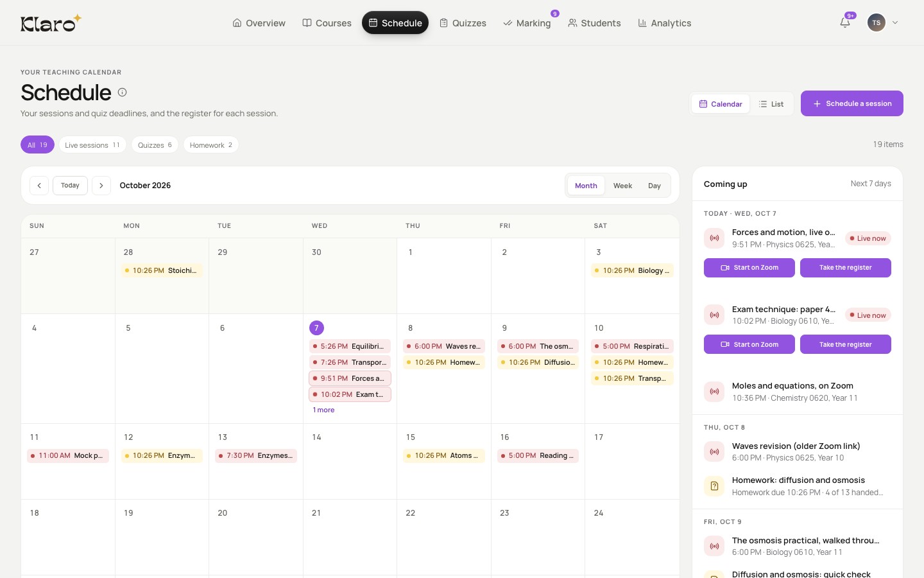Open the Students tab

[x=594, y=23]
